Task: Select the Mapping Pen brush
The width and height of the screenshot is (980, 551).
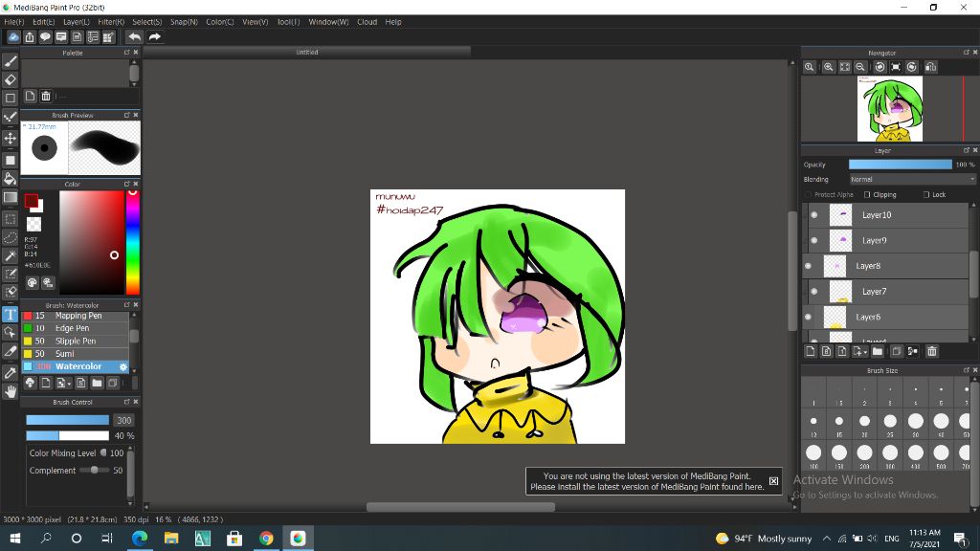Action: pyautogui.click(x=75, y=316)
